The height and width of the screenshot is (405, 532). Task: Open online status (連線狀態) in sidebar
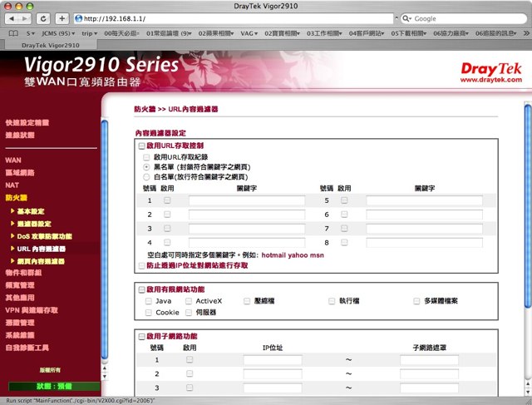tap(20, 136)
